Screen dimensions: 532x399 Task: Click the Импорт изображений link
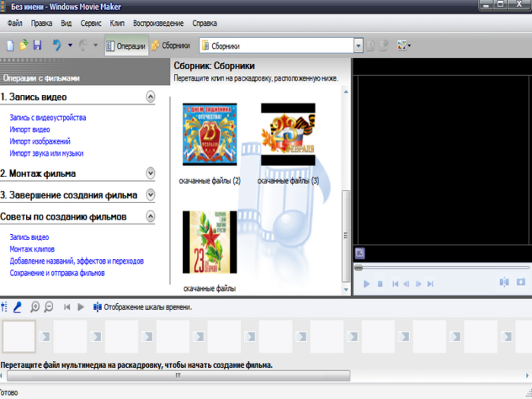(40, 141)
